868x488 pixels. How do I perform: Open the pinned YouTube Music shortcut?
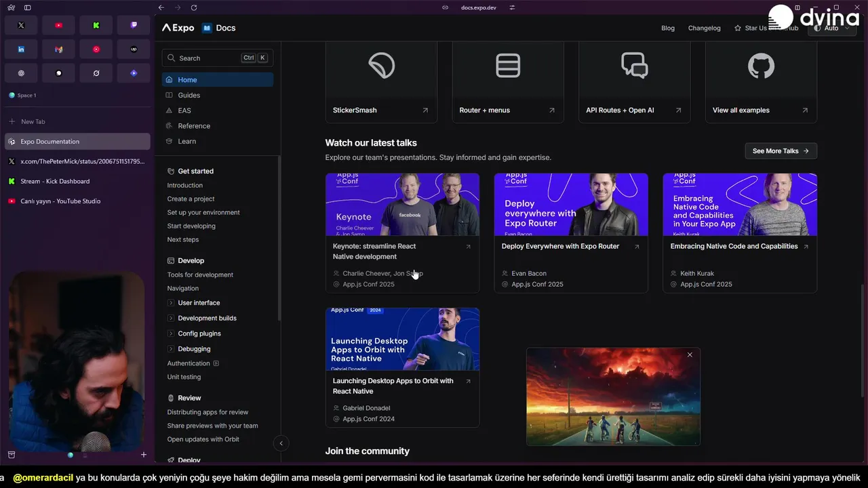tap(96, 49)
